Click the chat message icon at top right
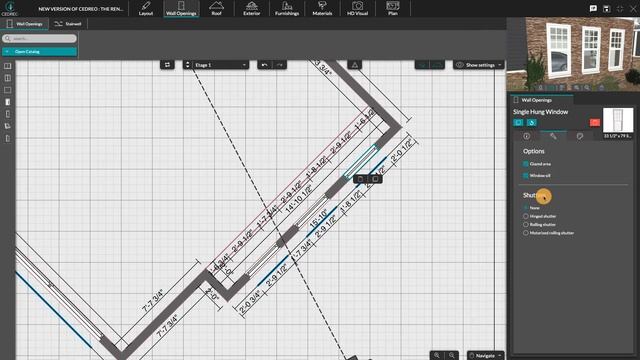640x360 pixels. click(593, 9)
